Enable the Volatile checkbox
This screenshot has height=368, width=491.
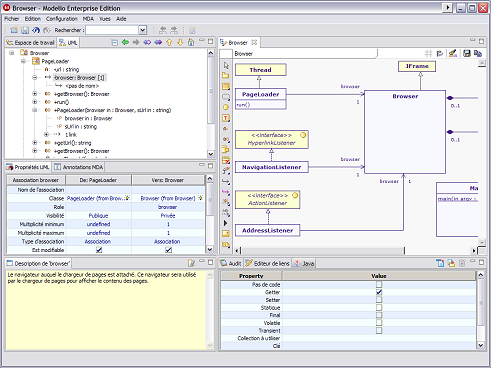[x=379, y=323]
